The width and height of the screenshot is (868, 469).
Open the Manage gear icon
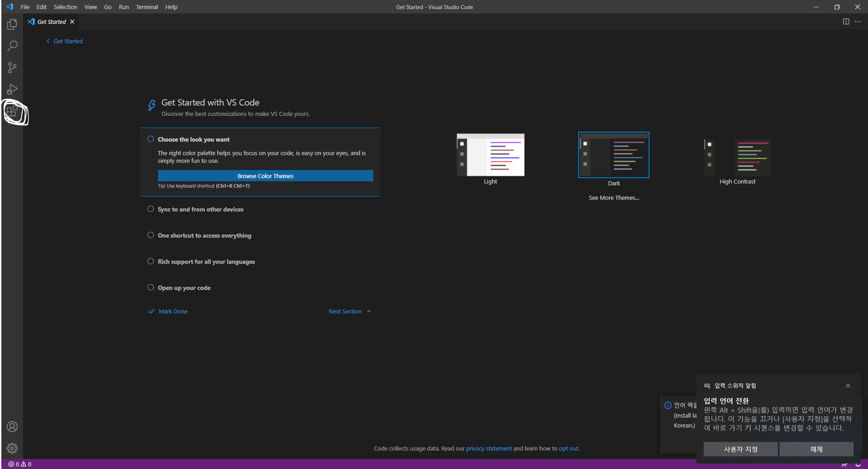click(12, 448)
